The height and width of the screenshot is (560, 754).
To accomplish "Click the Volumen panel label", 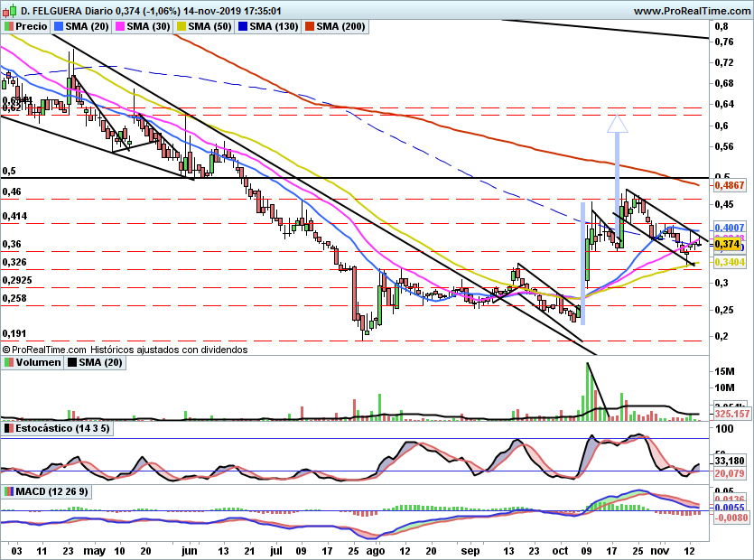I will [x=37, y=362].
